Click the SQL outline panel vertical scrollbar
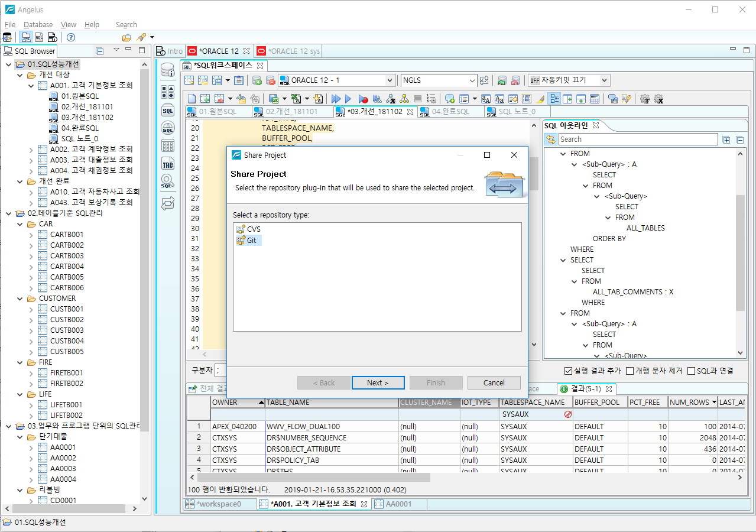The image size is (756, 532). 741,253
